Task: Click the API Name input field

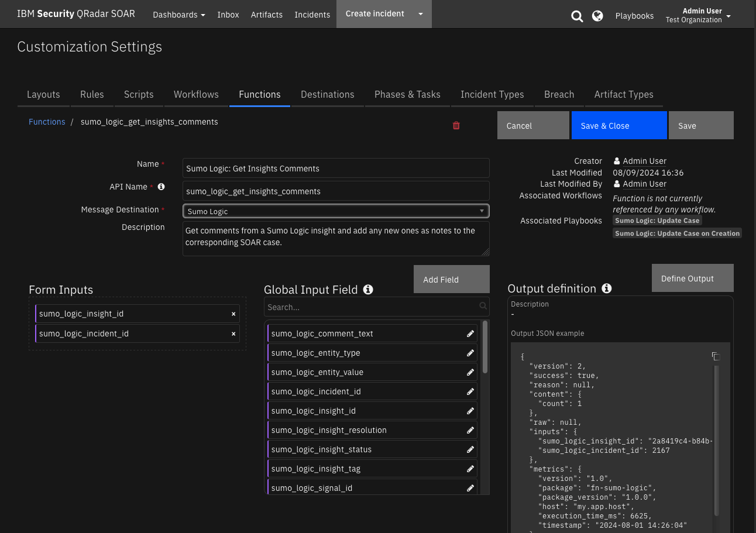Action: point(336,191)
